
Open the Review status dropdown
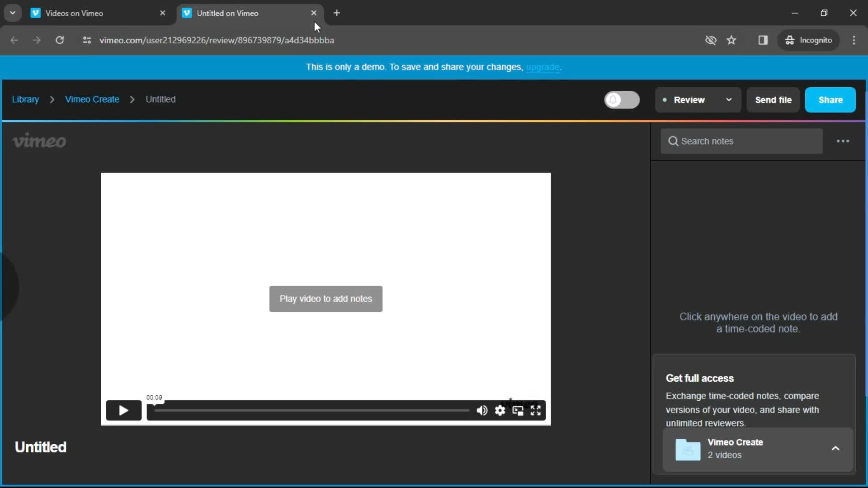pos(698,100)
